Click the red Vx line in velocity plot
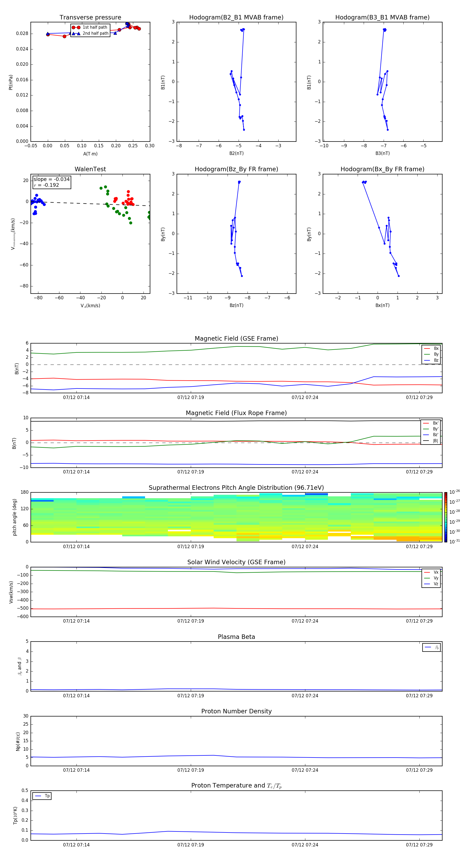 236,609
